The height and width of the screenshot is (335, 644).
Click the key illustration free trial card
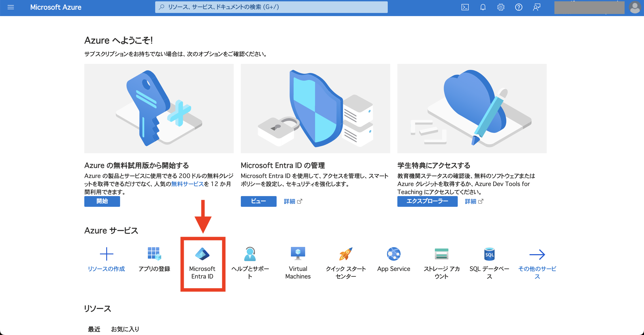(159, 108)
